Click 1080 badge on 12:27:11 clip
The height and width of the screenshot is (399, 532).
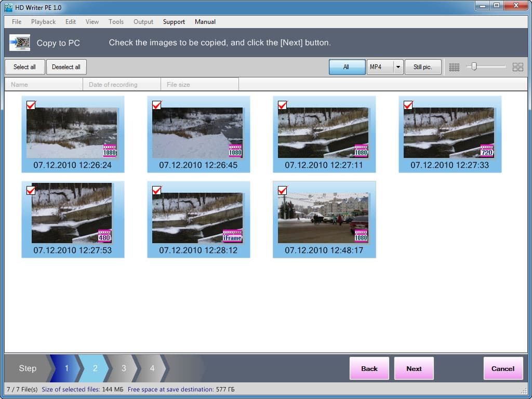coord(361,151)
